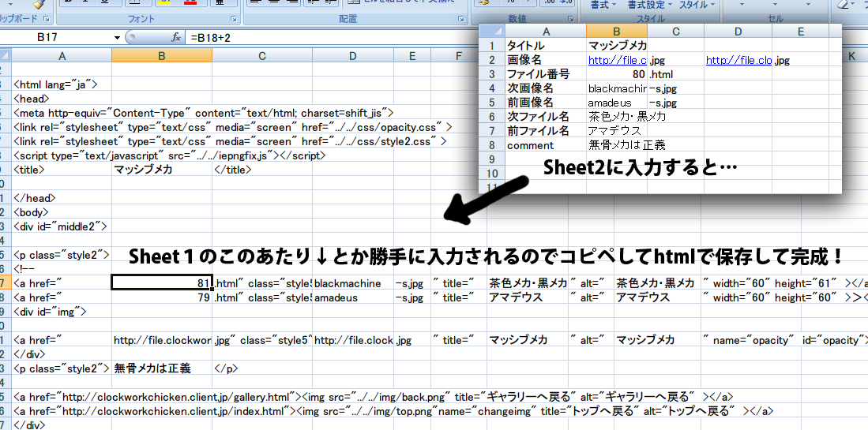Image resolution: width=868 pixels, height=430 pixels.
Task: Click the comment label cell in Sheet2
Action: click(545, 145)
